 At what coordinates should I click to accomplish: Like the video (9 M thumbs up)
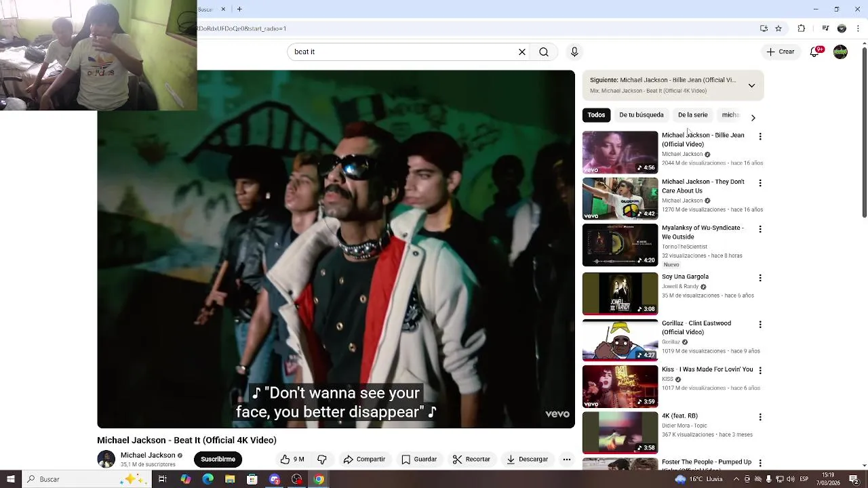pos(292,459)
